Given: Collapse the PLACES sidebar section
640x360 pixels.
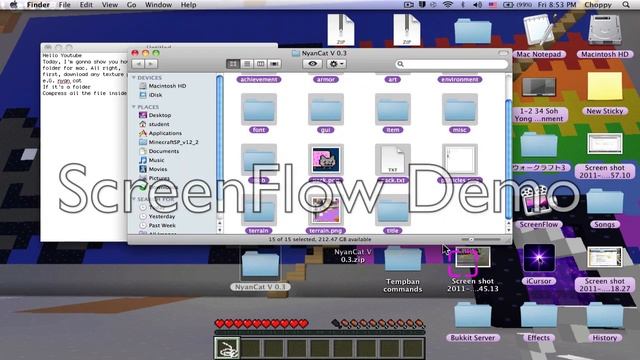Looking at the screenshot, I should click(x=133, y=107).
